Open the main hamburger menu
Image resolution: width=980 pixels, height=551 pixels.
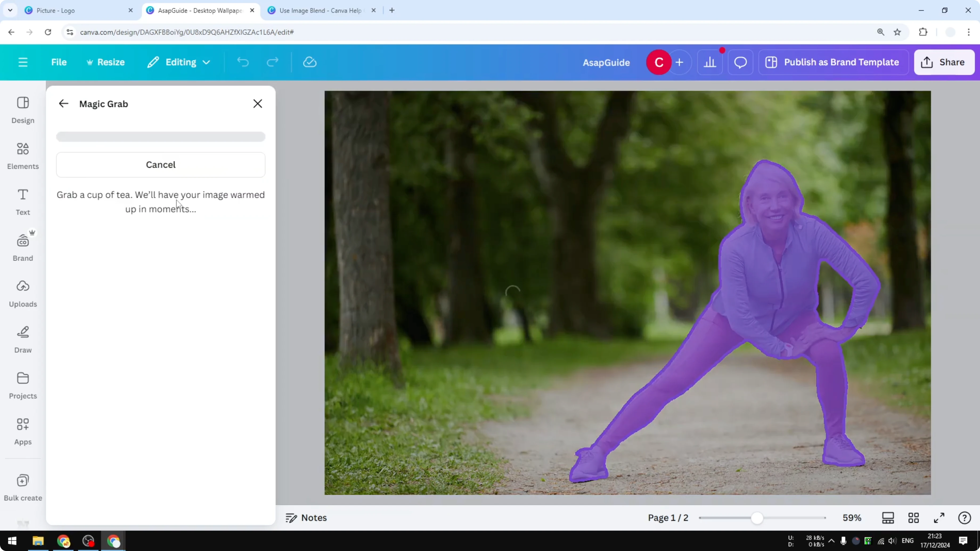click(23, 62)
